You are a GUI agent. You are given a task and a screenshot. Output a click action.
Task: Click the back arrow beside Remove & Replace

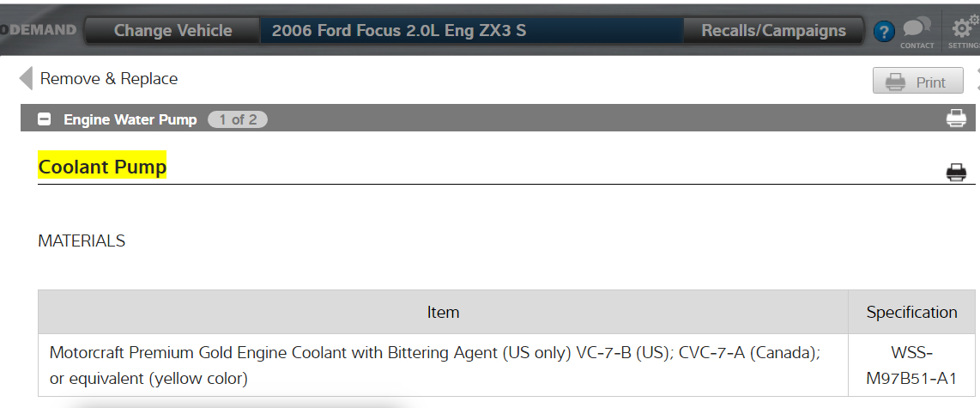[x=26, y=79]
